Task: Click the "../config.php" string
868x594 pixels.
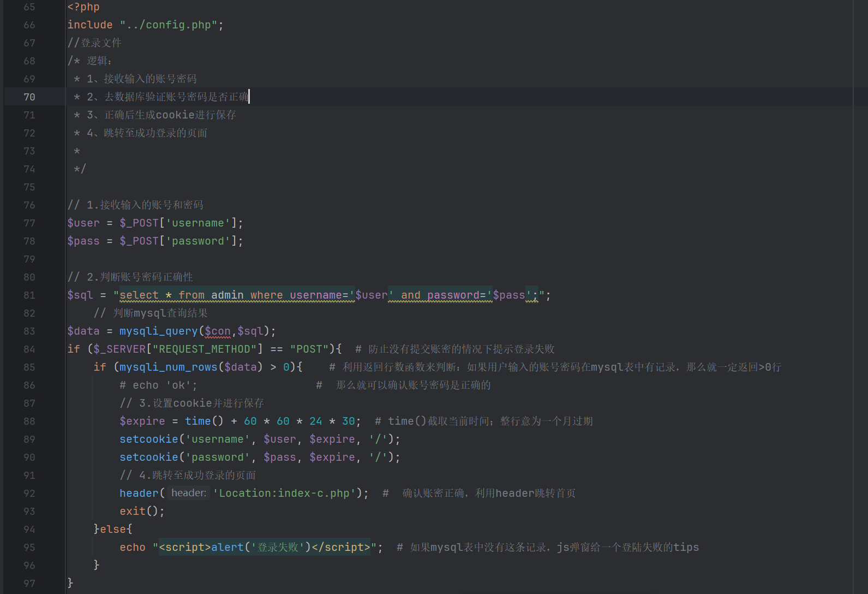Action: tap(169, 25)
